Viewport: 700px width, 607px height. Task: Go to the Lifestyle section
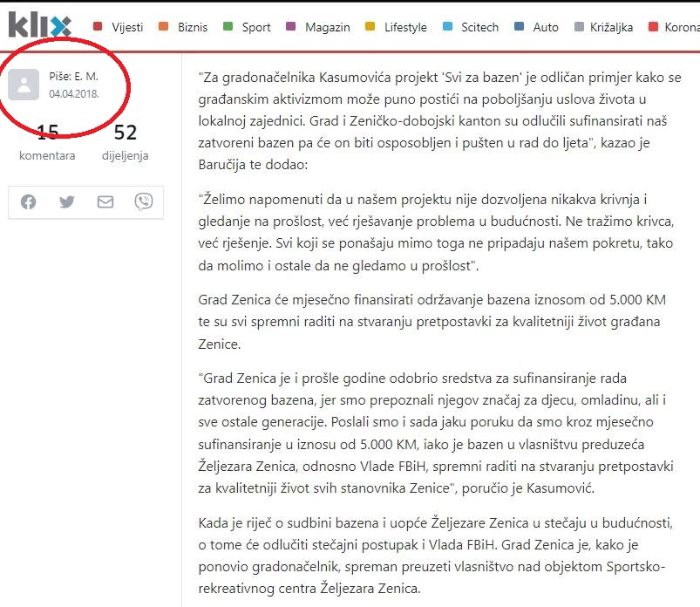(x=398, y=27)
